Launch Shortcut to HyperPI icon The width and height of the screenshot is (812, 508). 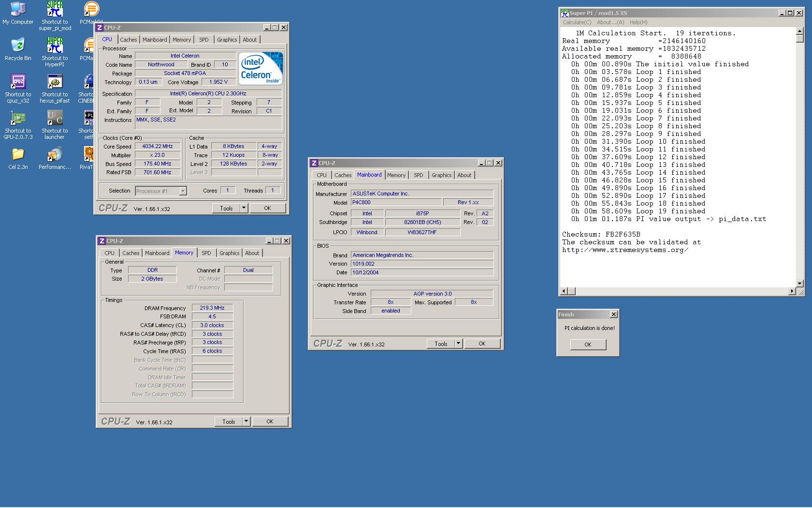[x=55, y=52]
